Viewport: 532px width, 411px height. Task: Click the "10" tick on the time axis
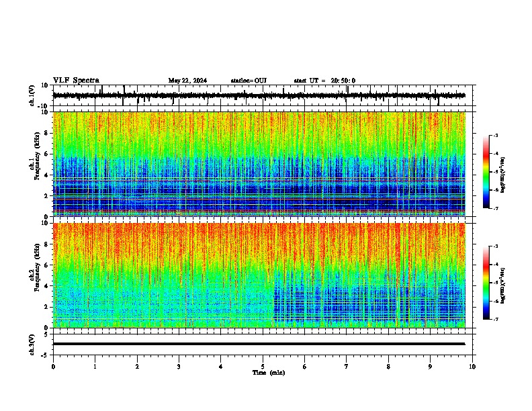pos(472,367)
